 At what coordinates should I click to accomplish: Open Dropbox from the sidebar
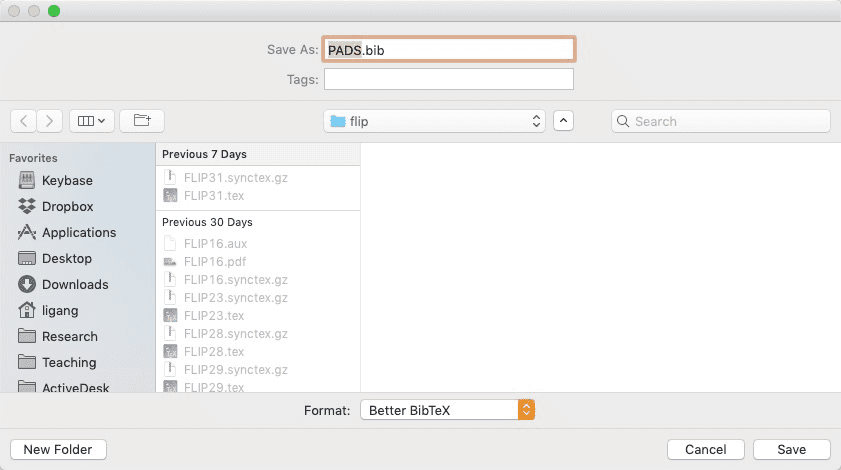point(67,207)
